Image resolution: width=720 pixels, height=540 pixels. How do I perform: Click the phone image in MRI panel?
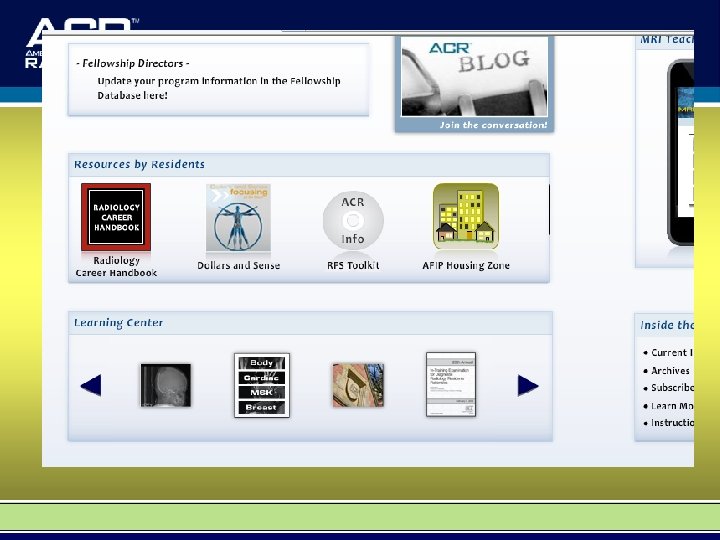coord(680,152)
